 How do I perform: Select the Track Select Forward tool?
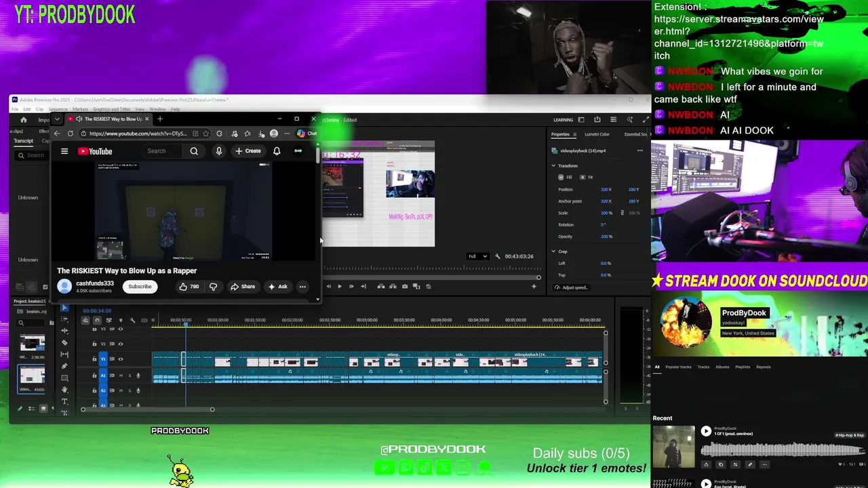(x=64, y=319)
